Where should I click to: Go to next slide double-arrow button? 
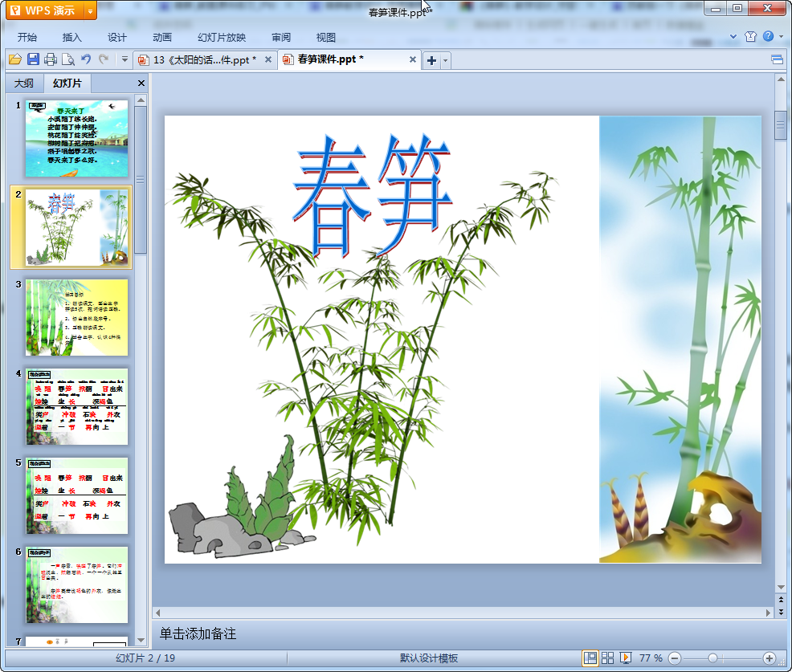[781, 612]
